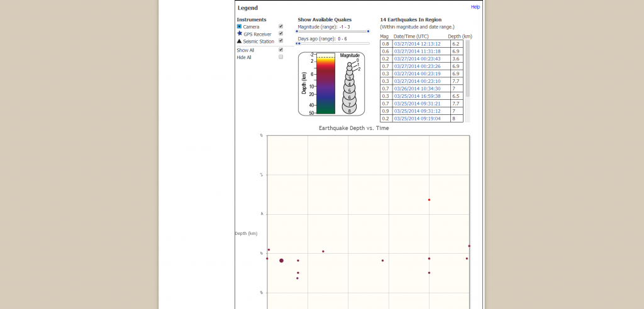
Task: Open the 03/27/2014 11:31:18 earthquake link
Action: [x=417, y=51]
